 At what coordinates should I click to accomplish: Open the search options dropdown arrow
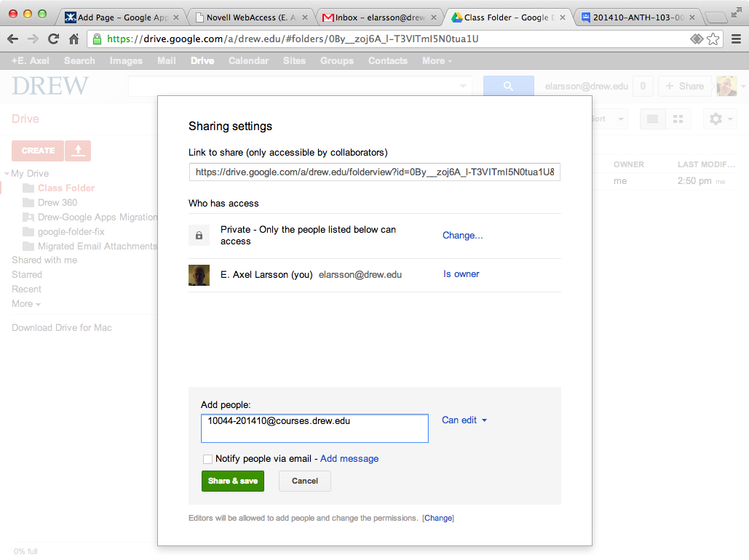coord(462,86)
